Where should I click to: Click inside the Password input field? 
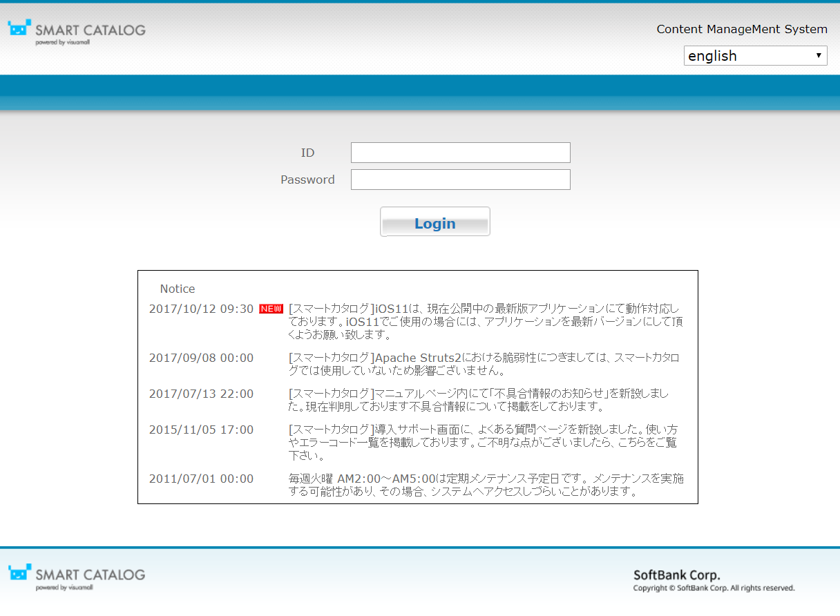pyautogui.click(x=460, y=180)
